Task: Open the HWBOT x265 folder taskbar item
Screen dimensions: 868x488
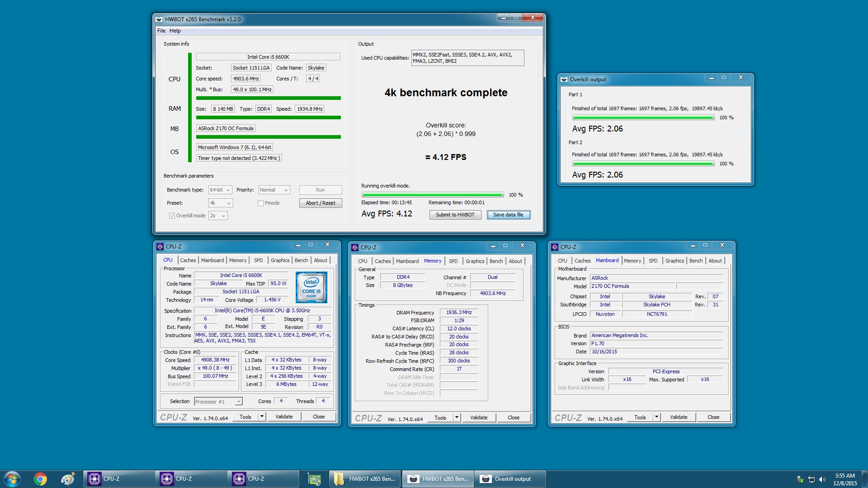Action: coord(365,479)
